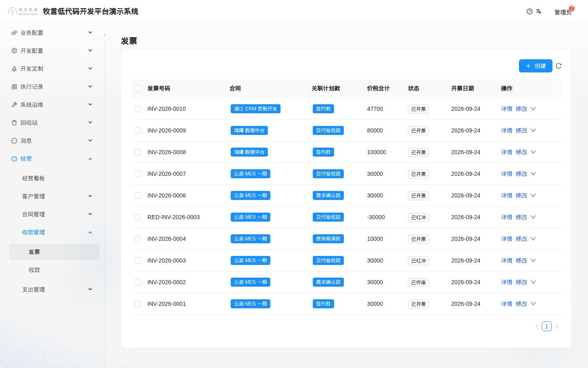Open the 管理员 user menu

tap(563, 12)
